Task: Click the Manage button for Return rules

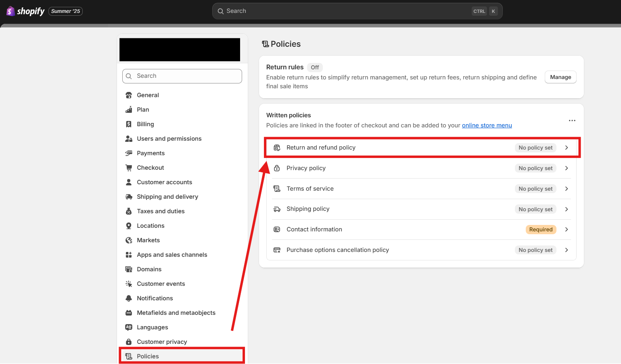Action: 560,77
